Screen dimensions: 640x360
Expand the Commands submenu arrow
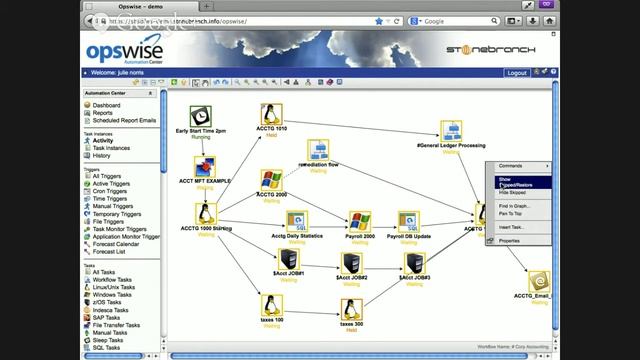point(547,166)
